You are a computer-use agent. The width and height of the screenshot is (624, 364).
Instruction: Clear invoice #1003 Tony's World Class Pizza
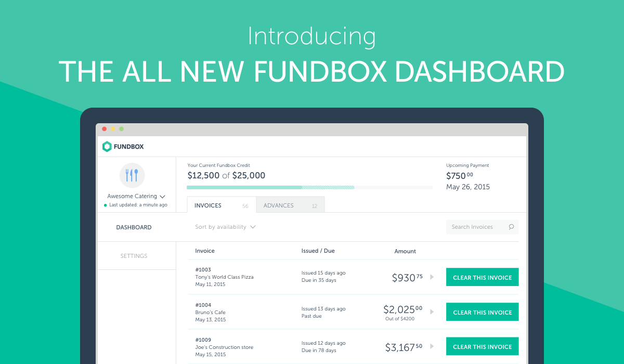[x=483, y=278]
